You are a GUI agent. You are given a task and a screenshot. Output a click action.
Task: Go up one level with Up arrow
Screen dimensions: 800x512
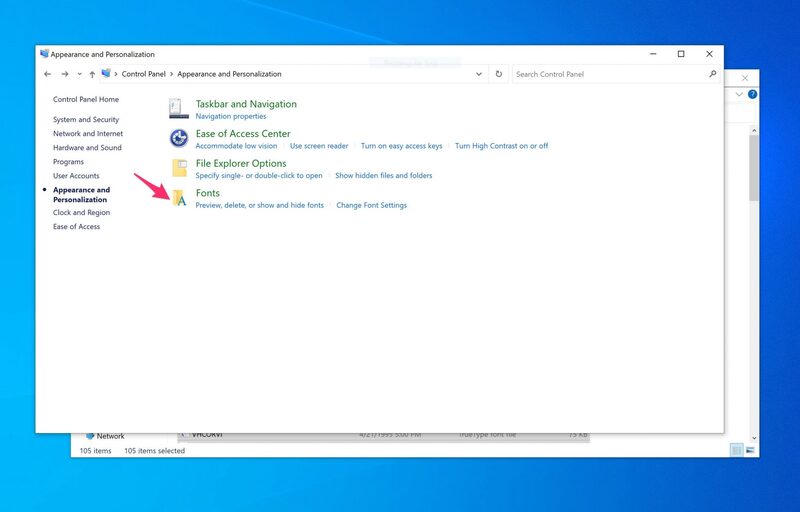pos(92,74)
